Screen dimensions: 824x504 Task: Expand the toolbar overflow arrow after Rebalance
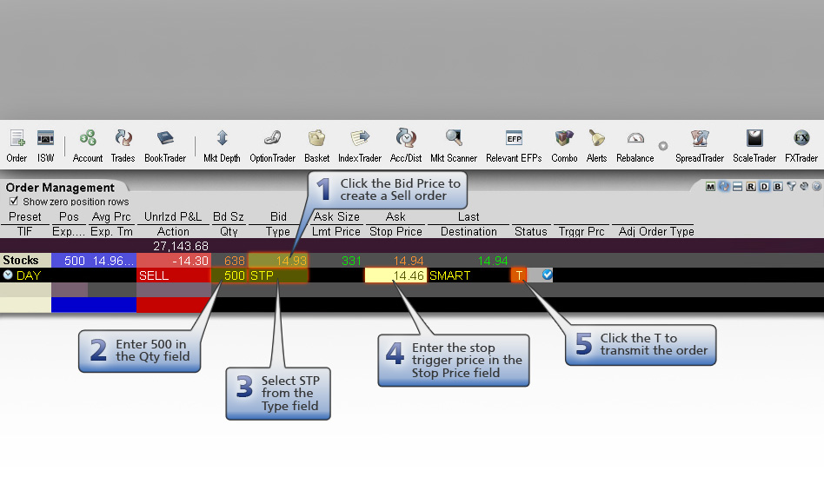pos(663,146)
